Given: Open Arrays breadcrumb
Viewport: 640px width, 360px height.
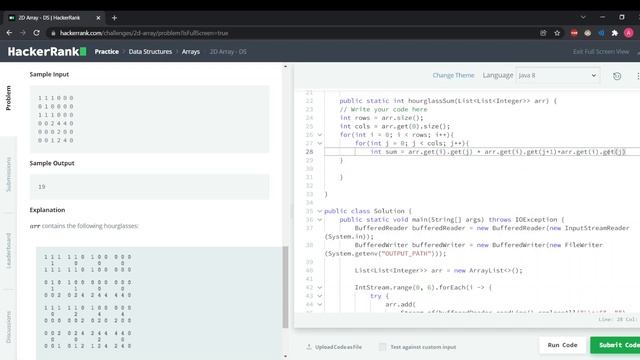Looking at the screenshot, I should click(191, 52).
